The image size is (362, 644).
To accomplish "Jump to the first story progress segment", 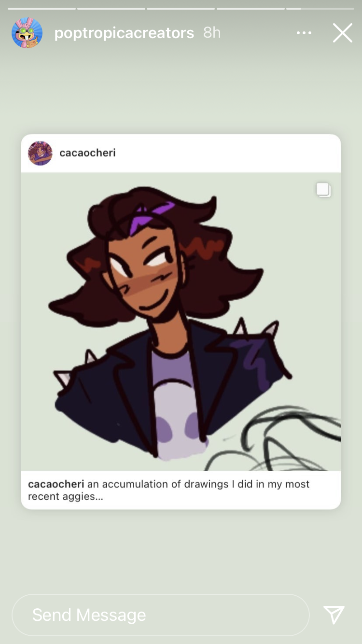I will point(42,8).
